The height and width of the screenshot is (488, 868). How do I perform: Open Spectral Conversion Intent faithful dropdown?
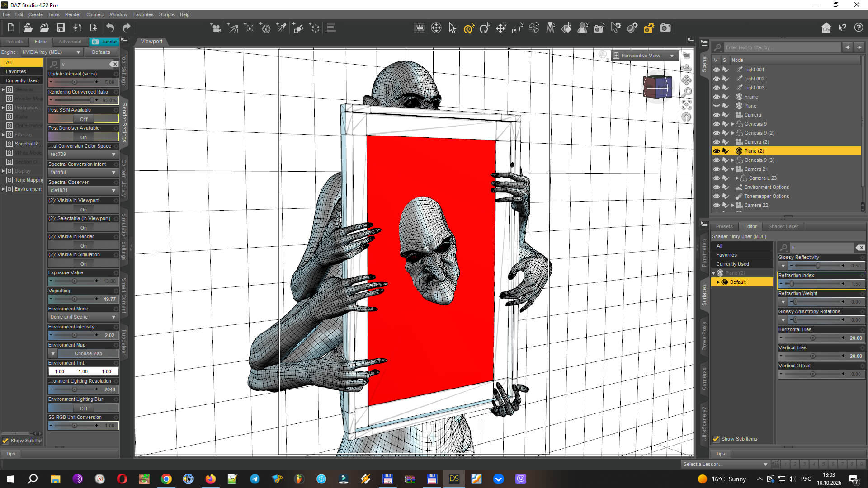[83, 172]
